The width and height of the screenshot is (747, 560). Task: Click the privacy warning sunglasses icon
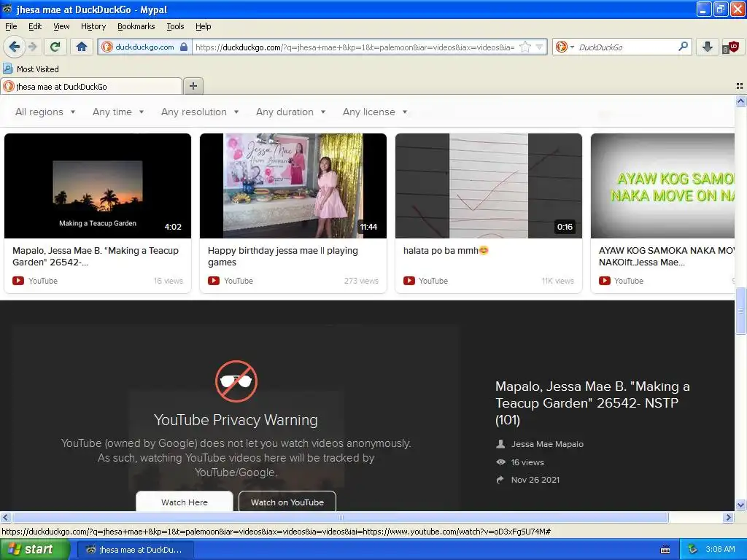(236, 381)
